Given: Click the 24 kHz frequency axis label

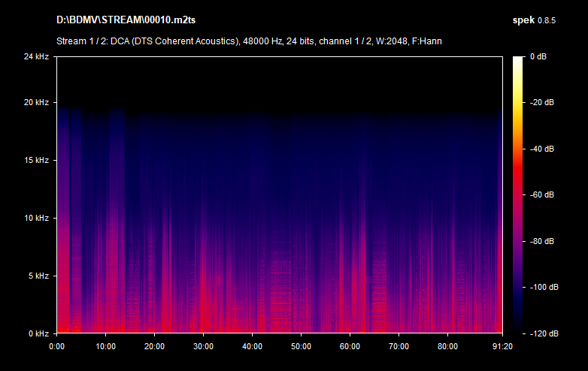Looking at the screenshot, I should point(35,56).
